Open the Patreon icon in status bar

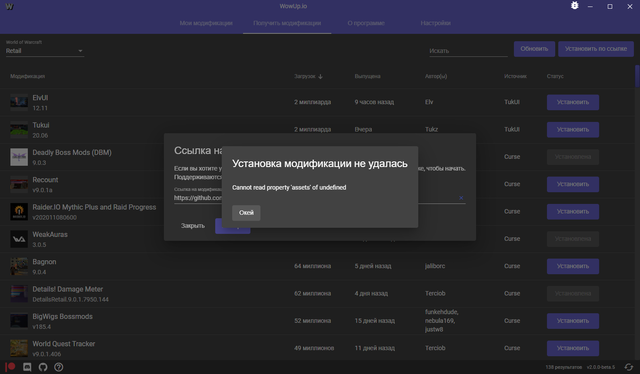tap(11, 367)
